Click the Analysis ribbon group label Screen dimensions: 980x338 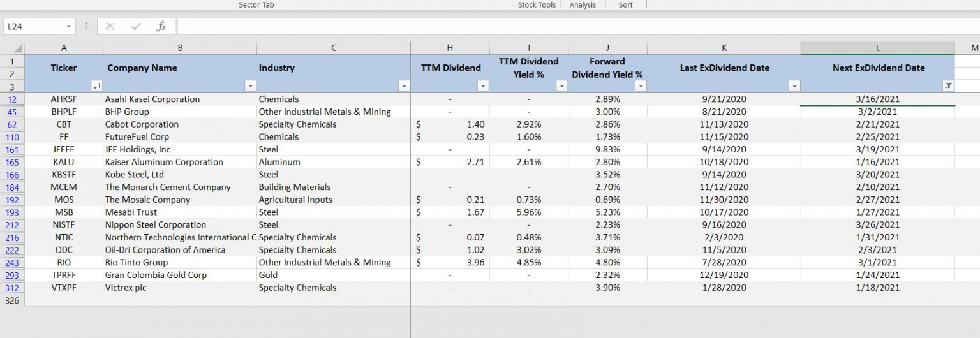tap(583, 4)
